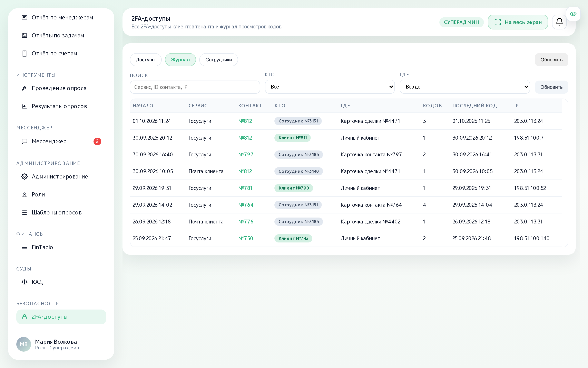Click the Клиент №790 badge
This screenshot has width=588, height=368.
point(294,188)
